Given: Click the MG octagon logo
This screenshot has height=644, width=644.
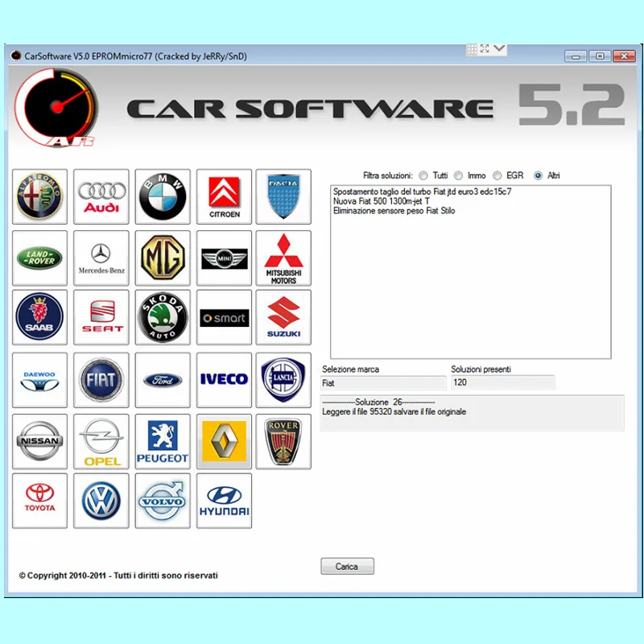Looking at the screenshot, I should pyautogui.click(x=163, y=258).
